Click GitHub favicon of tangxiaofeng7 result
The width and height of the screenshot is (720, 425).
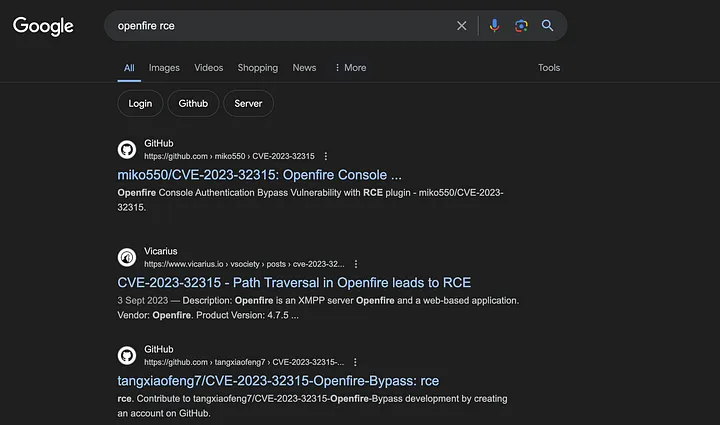click(x=127, y=356)
